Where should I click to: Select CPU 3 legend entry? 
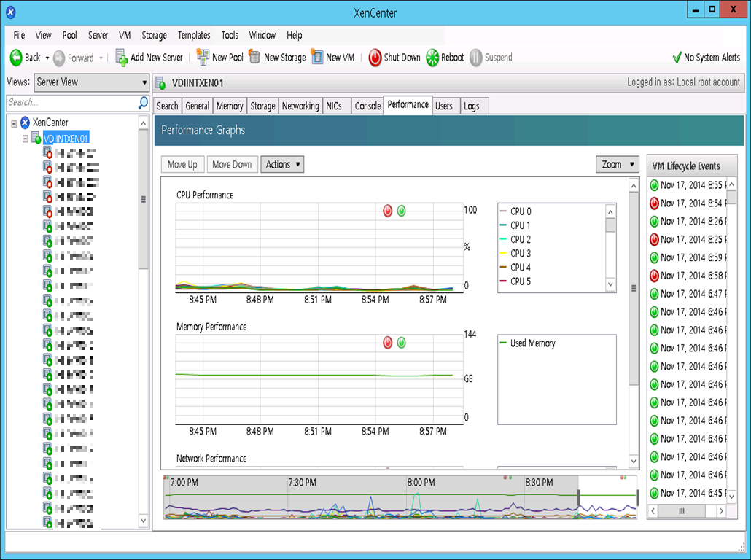pyautogui.click(x=515, y=253)
